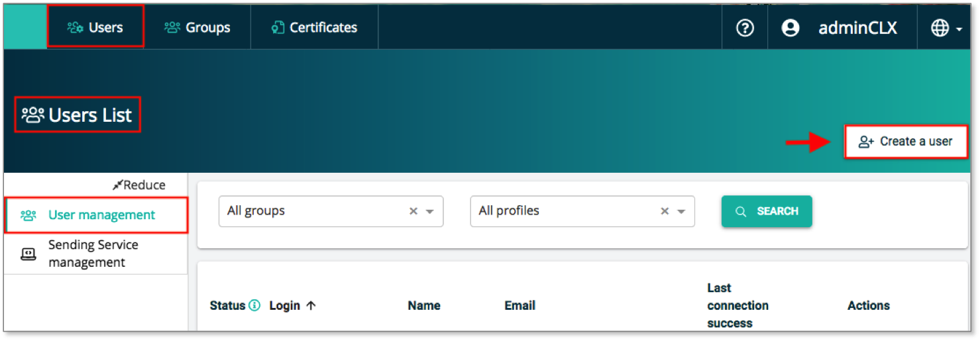Clear the All groups filter selection
This screenshot has width=980, height=341.
(x=413, y=211)
